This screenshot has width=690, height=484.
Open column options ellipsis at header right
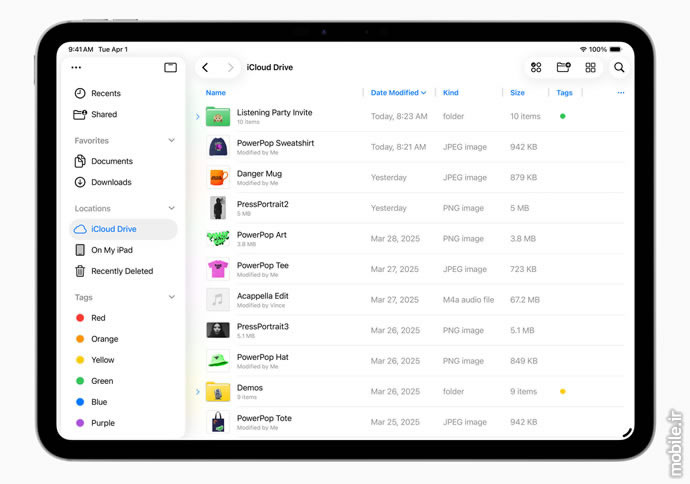[x=620, y=92]
